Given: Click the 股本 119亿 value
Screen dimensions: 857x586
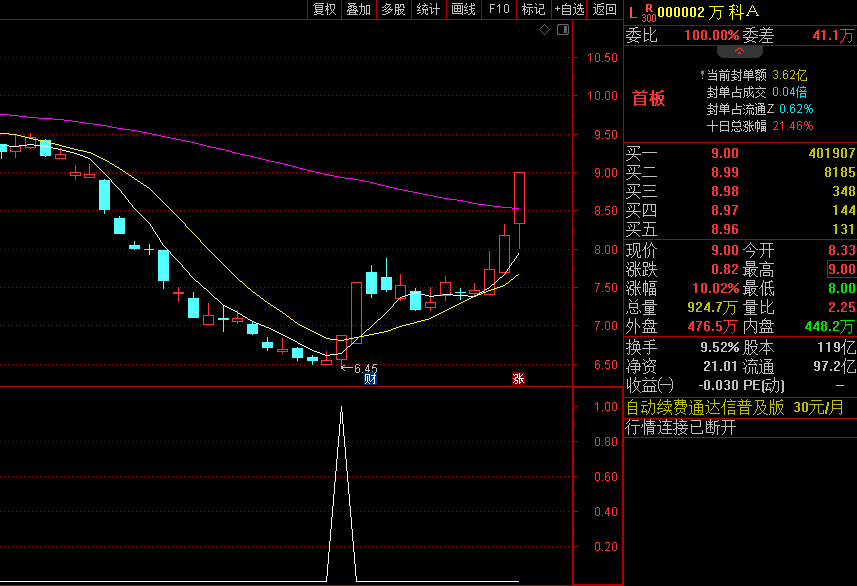Looking at the screenshot, I should (836, 347).
